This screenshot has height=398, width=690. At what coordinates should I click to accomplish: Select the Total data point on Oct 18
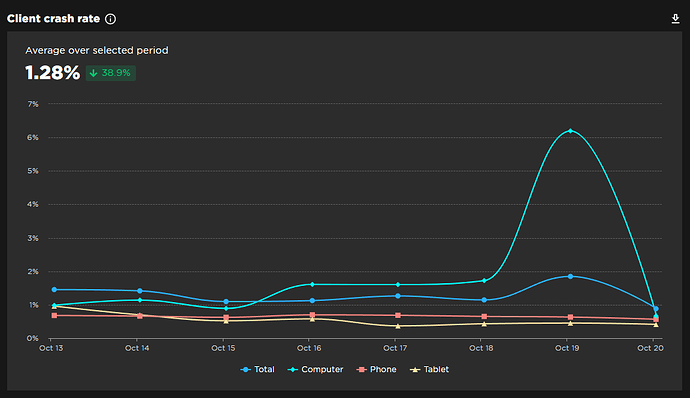[484, 300]
